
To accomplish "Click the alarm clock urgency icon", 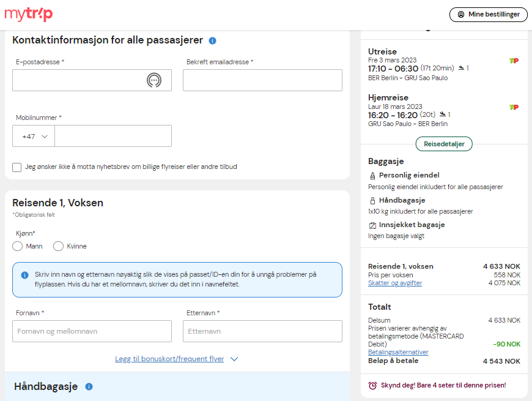I will point(372,385).
